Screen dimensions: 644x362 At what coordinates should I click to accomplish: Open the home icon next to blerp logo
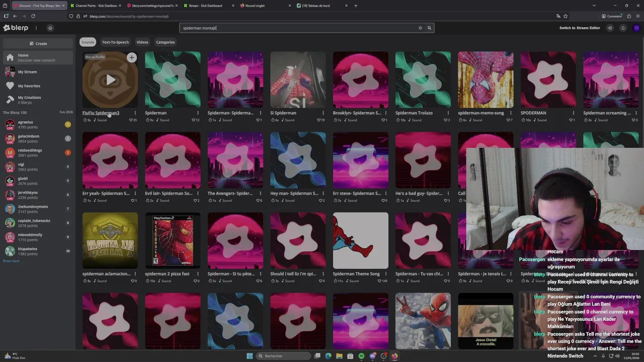click(x=50, y=28)
